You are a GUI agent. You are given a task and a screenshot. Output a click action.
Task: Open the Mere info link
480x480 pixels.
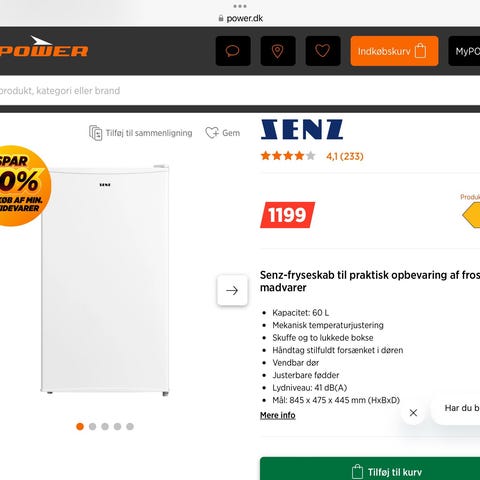point(278,415)
